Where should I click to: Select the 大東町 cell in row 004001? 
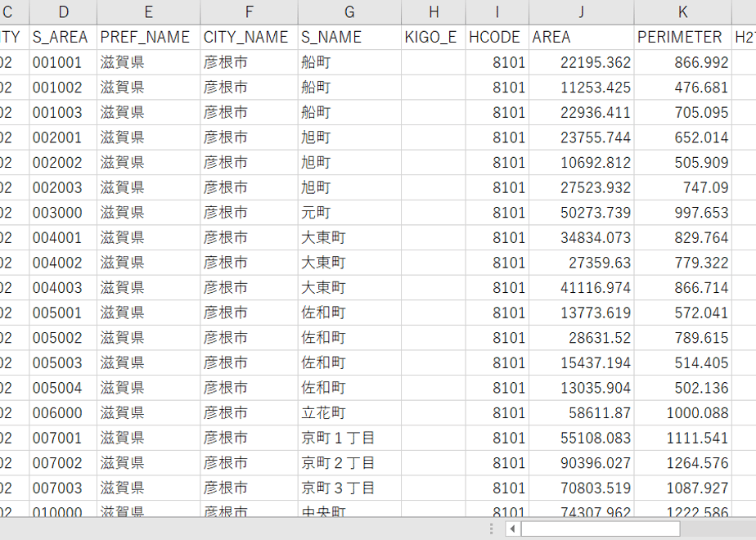click(x=349, y=238)
